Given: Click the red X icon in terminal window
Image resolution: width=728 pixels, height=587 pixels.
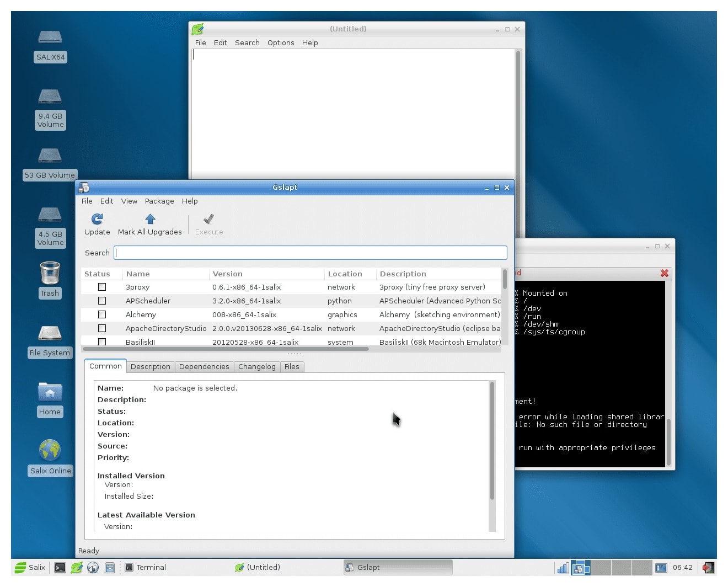Looking at the screenshot, I should point(665,273).
